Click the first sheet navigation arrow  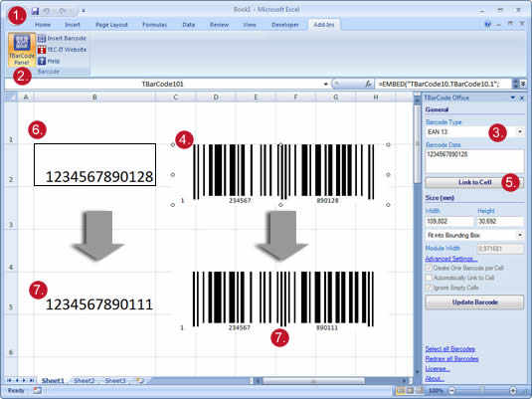(x=9, y=380)
